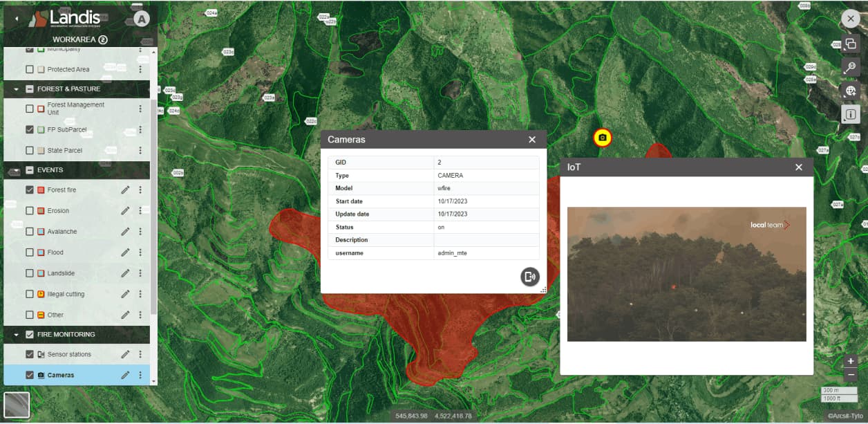Zoom in with the plus button

(851, 361)
